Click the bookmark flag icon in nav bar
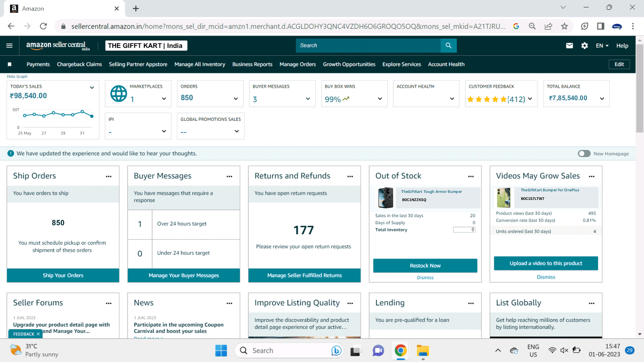 [x=10, y=64]
